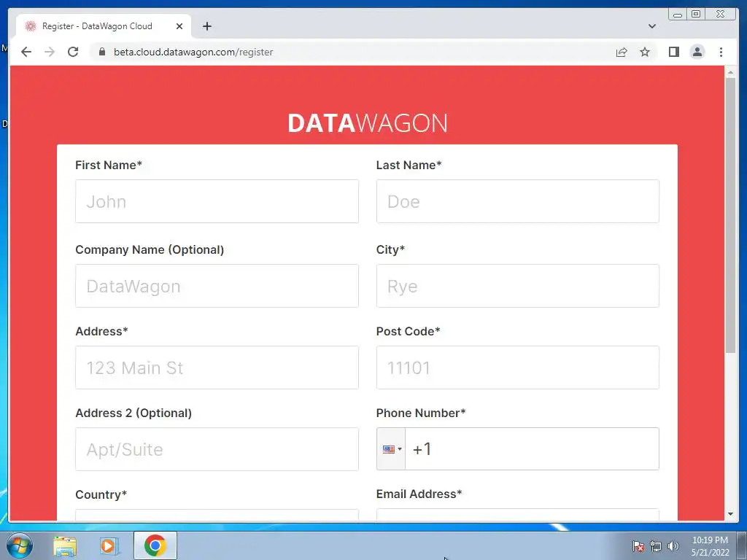747x560 pixels.
Task: Share this page via share icon
Action: [622, 52]
